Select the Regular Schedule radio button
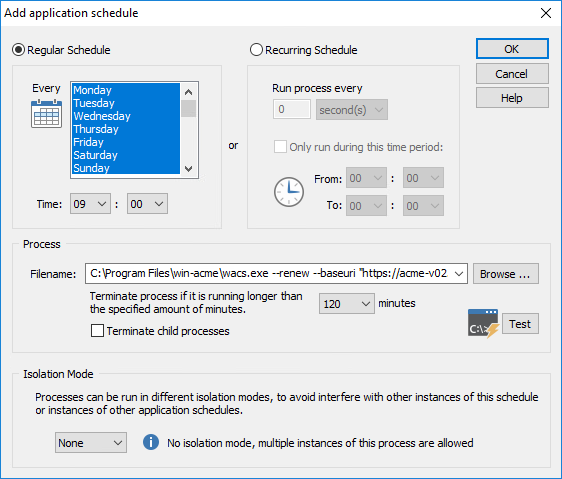 19,50
